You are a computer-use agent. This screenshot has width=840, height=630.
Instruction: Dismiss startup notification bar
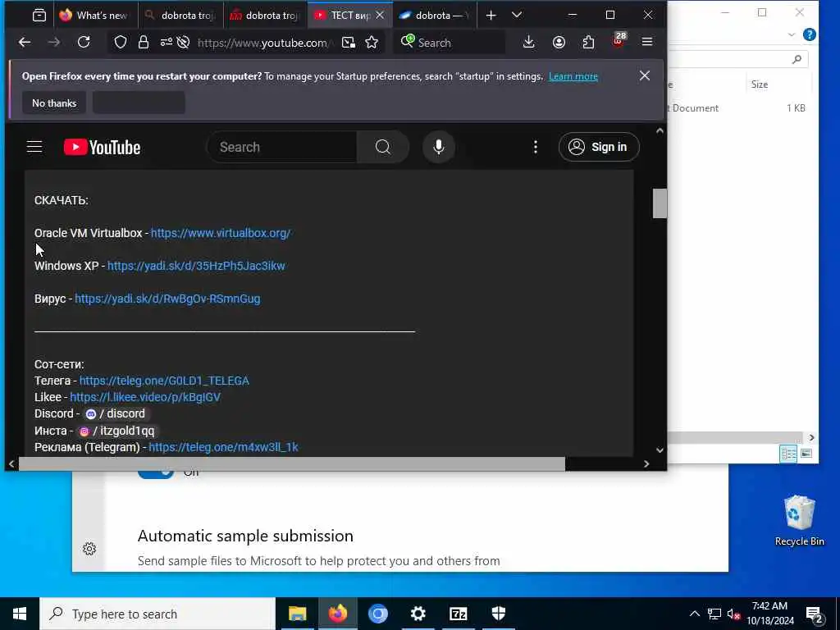pos(645,76)
